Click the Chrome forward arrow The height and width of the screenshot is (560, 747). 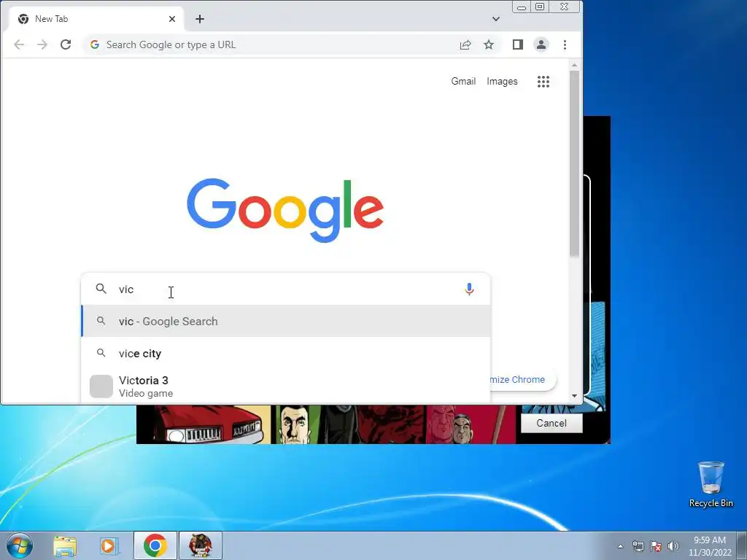(x=42, y=44)
